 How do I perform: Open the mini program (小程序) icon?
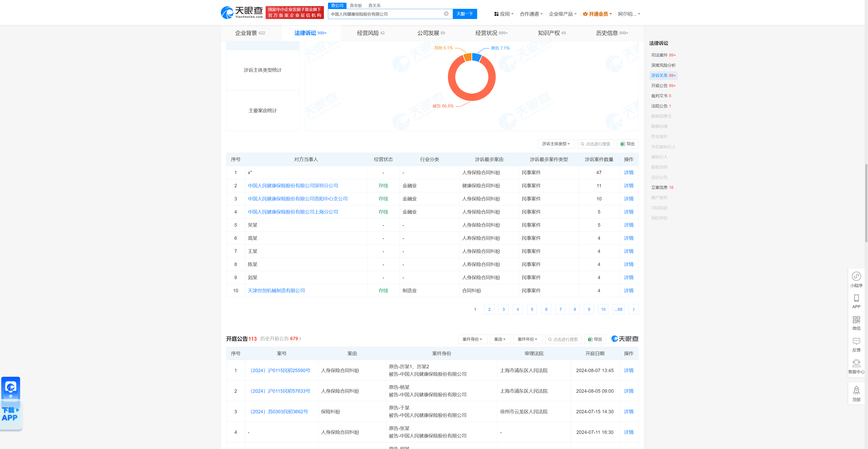pyautogui.click(x=856, y=277)
